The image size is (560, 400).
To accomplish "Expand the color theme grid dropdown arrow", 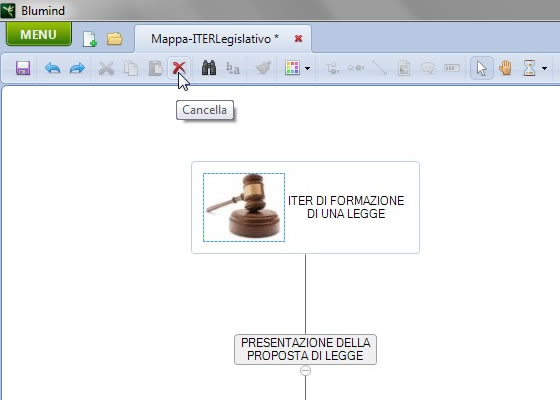I will [x=308, y=68].
